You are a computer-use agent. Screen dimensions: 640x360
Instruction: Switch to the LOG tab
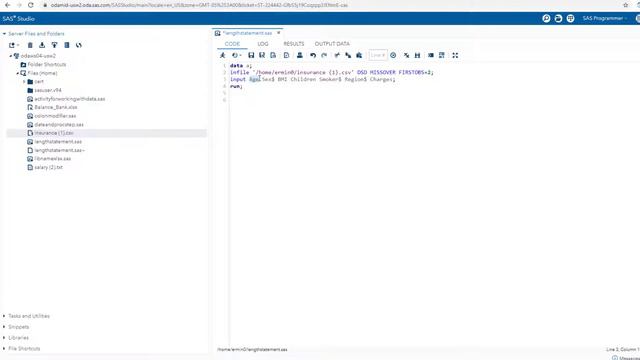(x=263, y=44)
